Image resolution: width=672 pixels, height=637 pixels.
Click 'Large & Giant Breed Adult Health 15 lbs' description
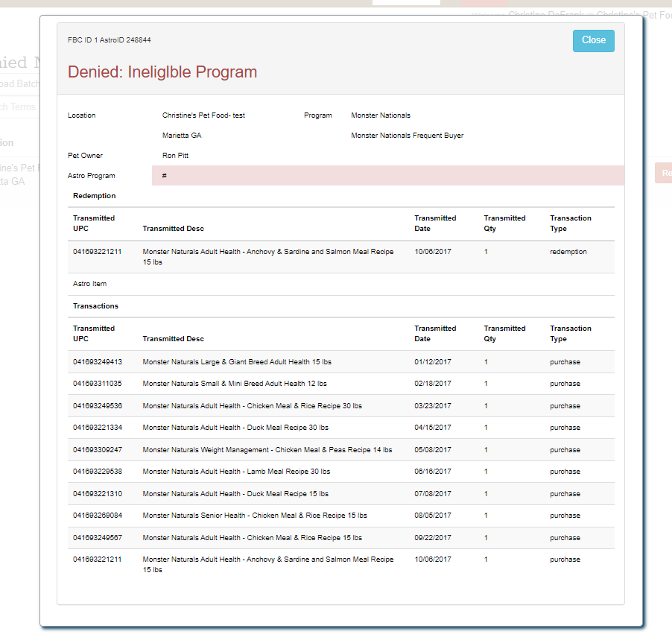point(237,362)
